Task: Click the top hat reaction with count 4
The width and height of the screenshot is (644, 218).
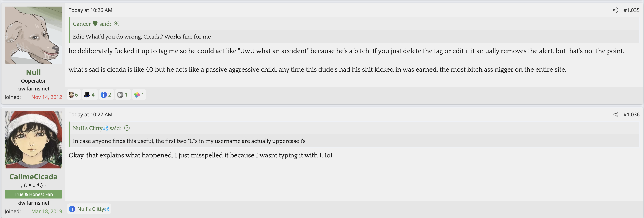Action: 87,95
